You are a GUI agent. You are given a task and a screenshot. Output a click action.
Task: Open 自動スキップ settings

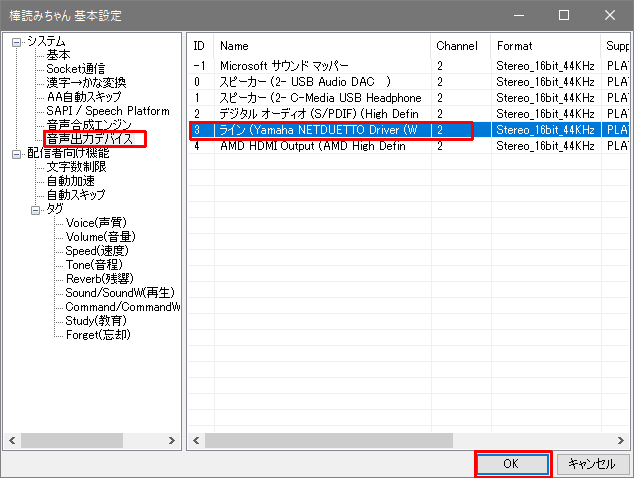tap(76, 195)
